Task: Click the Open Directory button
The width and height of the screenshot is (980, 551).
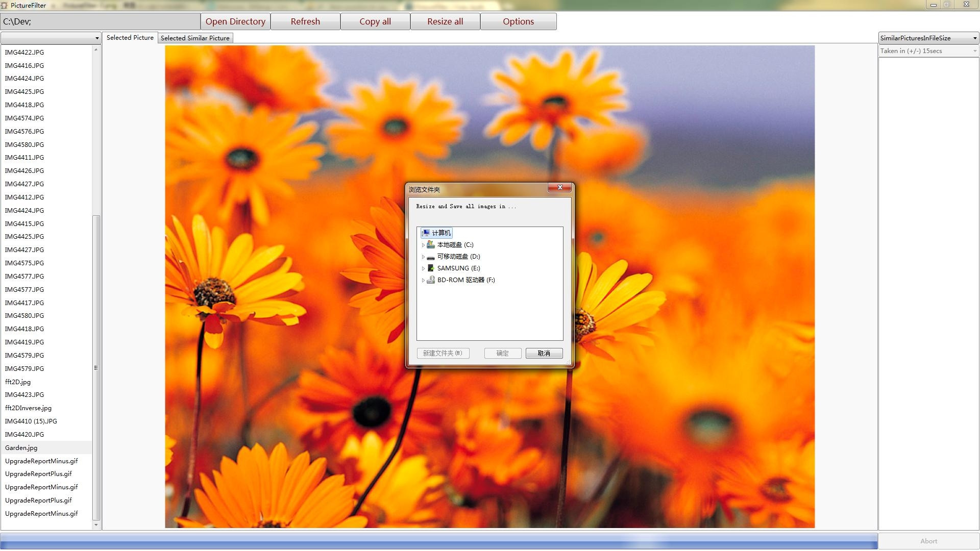Action: pyautogui.click(x=235, y=21)
